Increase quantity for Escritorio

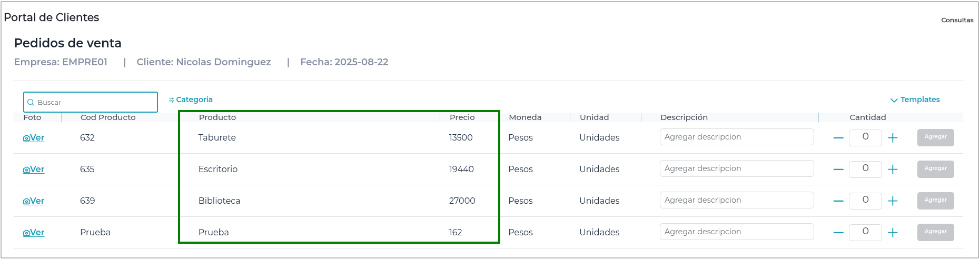pyautogui.click(x=893, y=170)
